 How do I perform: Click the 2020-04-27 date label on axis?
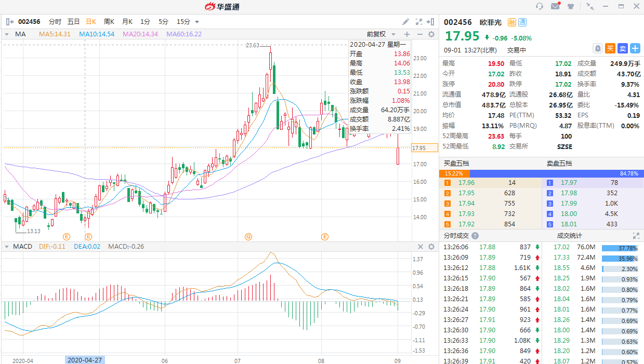click(85, 360)
